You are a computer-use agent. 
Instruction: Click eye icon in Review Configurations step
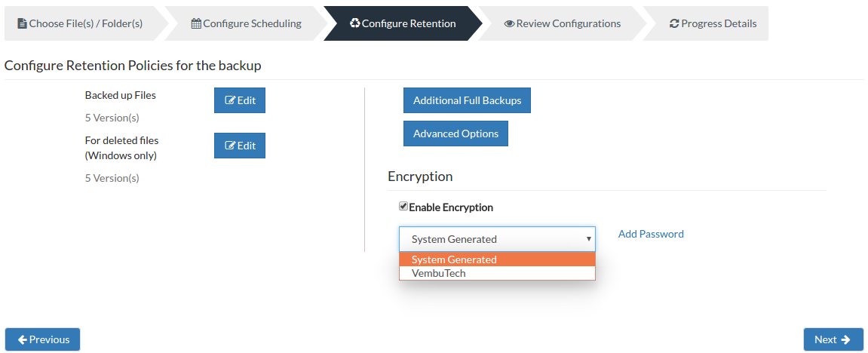509,24
